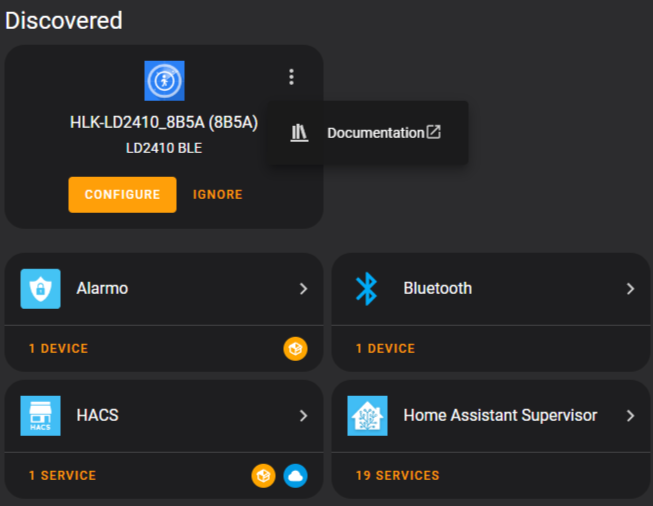
Task: Expand the HACS integration chevron
Action: (304, 416)
